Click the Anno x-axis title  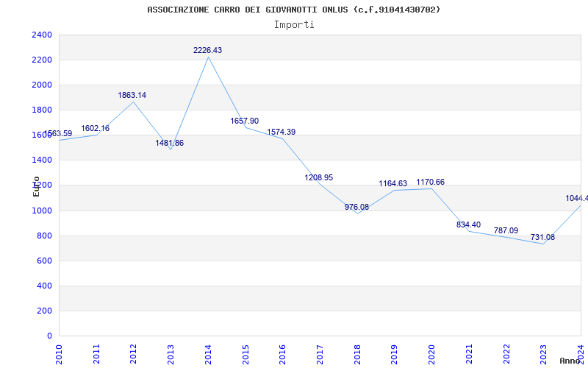(x=570, y=361)
